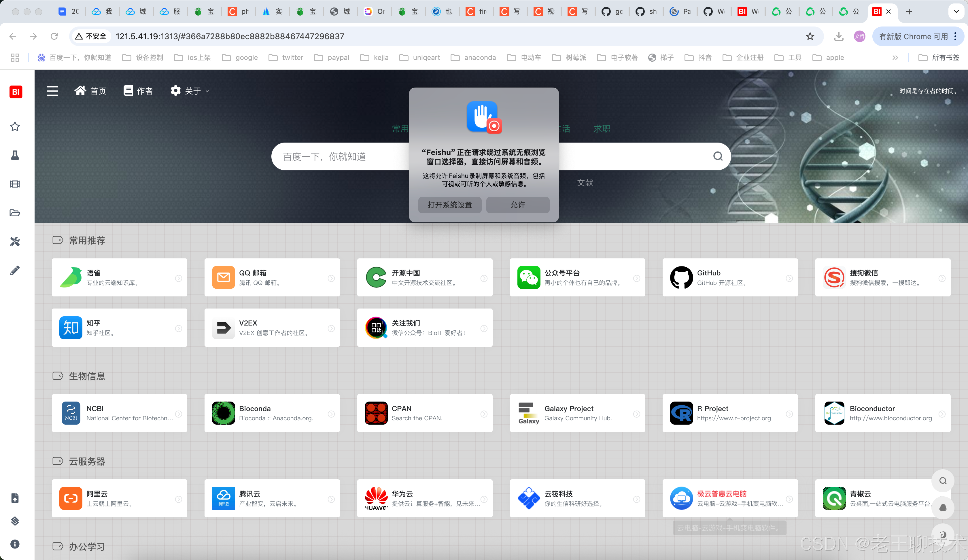The width and height of the screenshot is (968, 560).
Task: Reload the page
Action: click(x=54, y=36)
